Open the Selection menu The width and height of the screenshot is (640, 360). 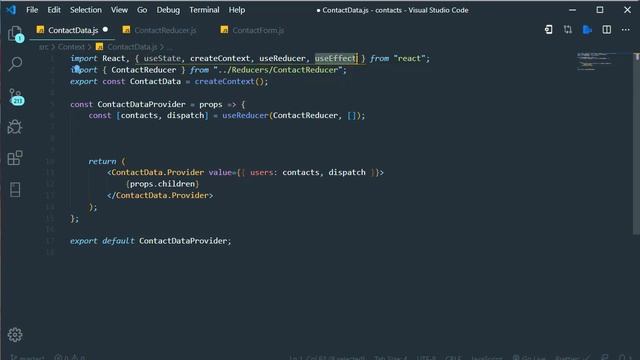point(86,10)
